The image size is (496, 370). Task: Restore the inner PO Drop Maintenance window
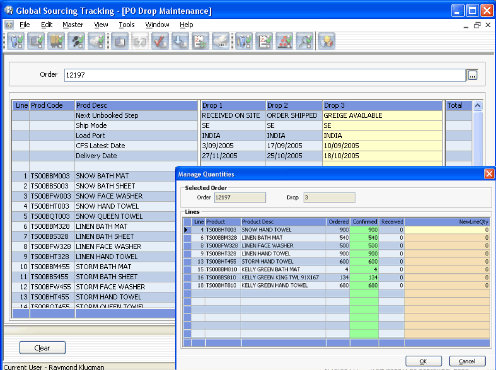pos(477,25)
